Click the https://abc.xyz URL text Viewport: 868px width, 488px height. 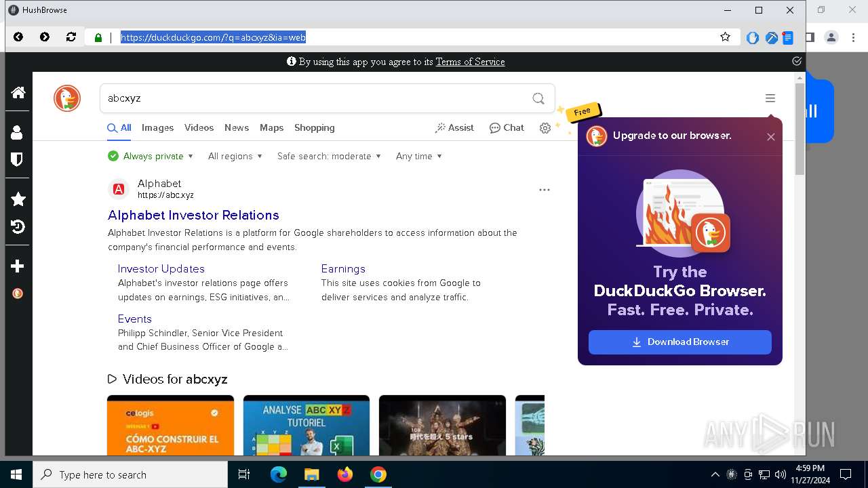coord(165,195)
